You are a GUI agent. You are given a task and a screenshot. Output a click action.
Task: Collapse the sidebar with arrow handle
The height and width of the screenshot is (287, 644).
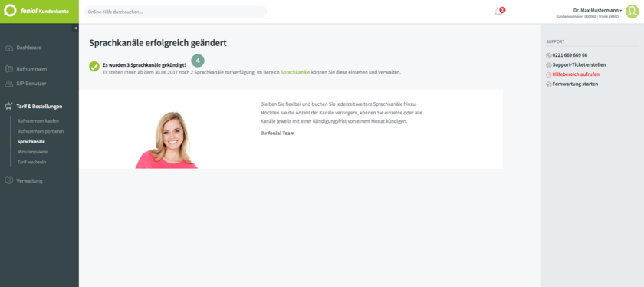[75, 28]
